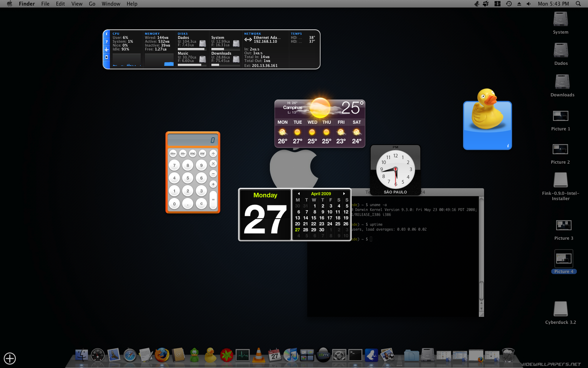Click calculator divide button
This screenshot has height=368, width=588.
[213, 154]
